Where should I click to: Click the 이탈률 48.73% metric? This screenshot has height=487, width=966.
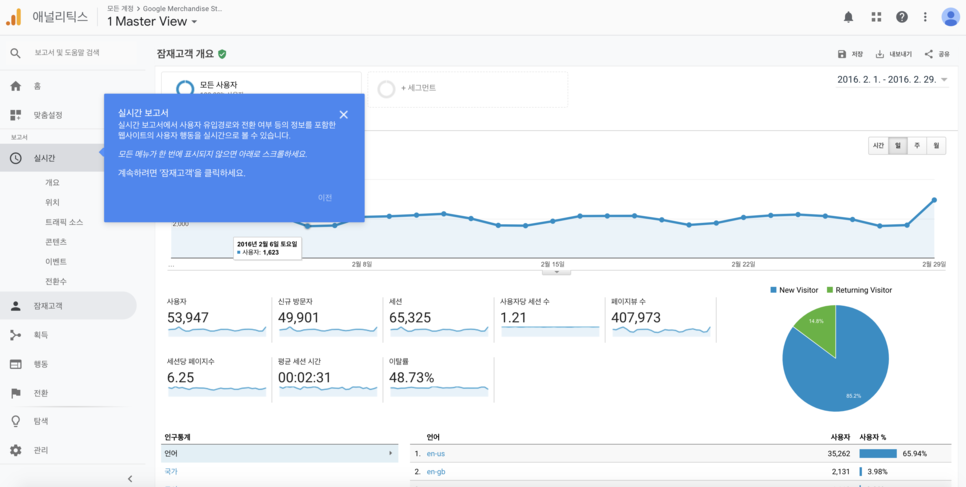click(439, 377)
